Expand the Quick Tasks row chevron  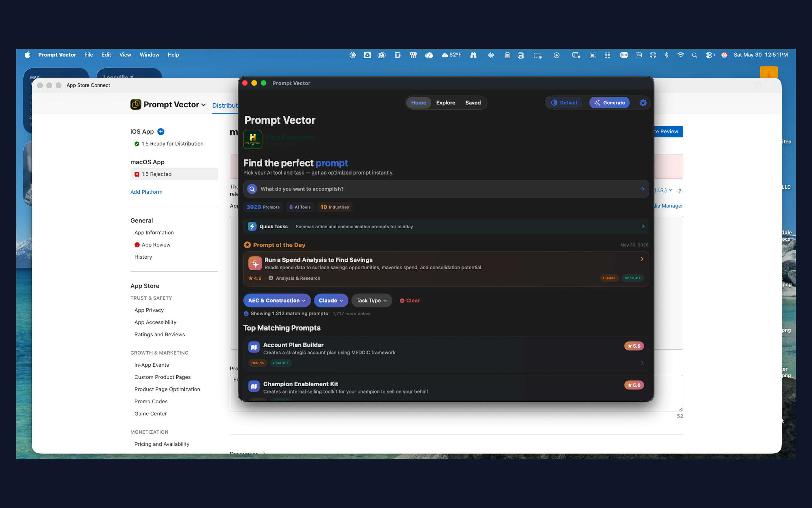(x=643, y=226)
